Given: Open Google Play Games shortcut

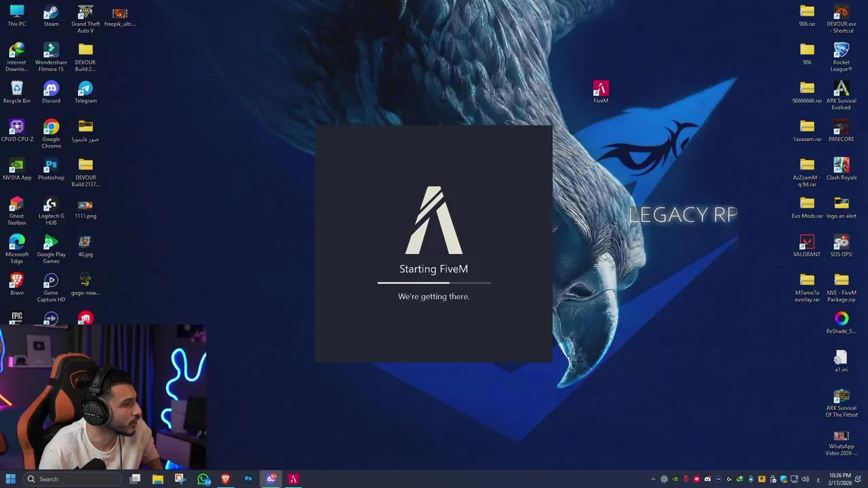Looking at the screenshot, I should click(x=51, y=249).
